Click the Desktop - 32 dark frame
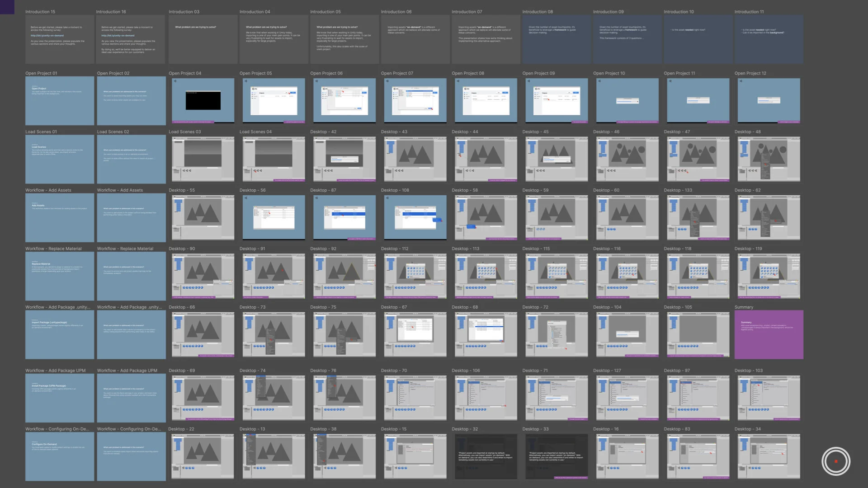868x488 pixels. coord(486,456)
